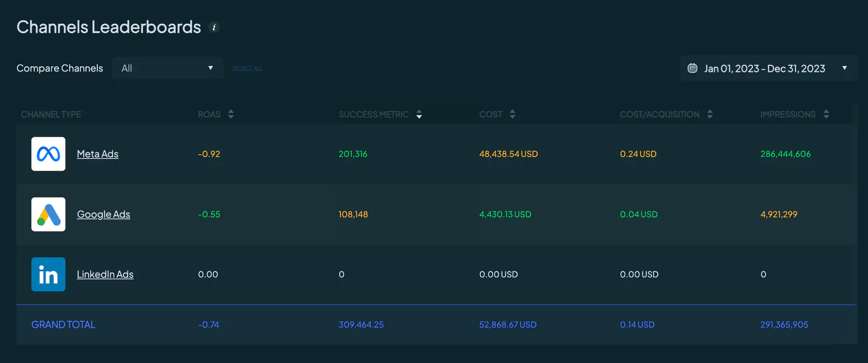Click the Meta Ads logo icon
This screenshot has height=363, width=868.
click(x=48, y=154)
